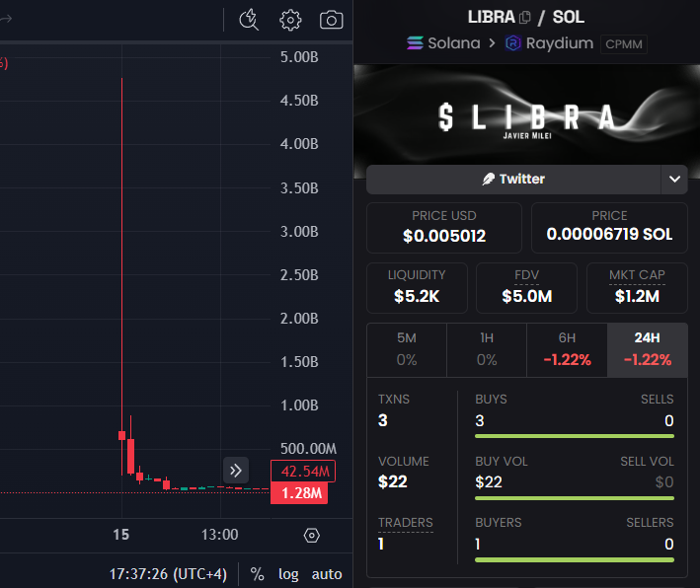This screenshot has width=700, height=588.
Task: Click the redo arrow icon
Action: [5, 19]
